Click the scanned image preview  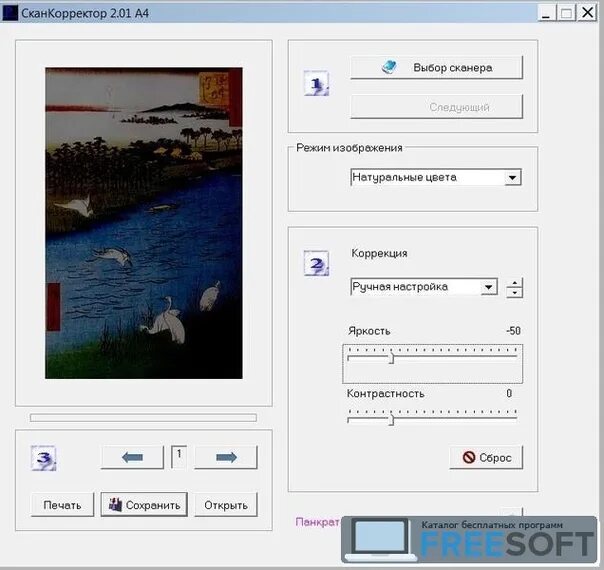point(144,223)
